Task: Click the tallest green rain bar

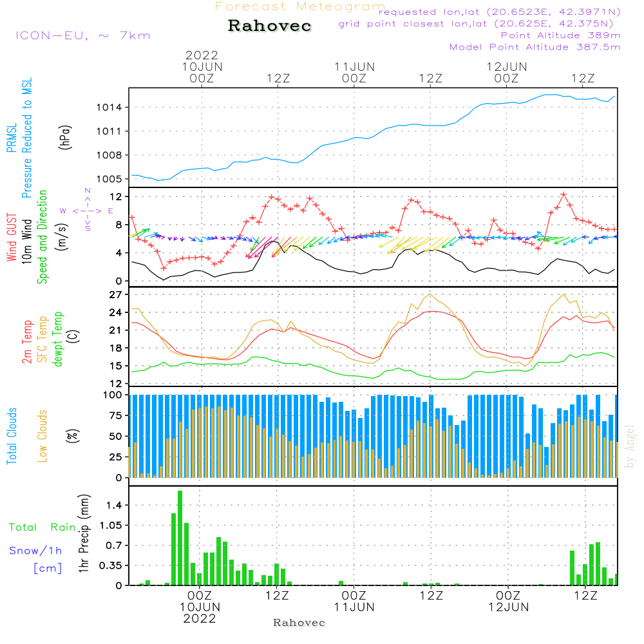Action: pos(180,538)
